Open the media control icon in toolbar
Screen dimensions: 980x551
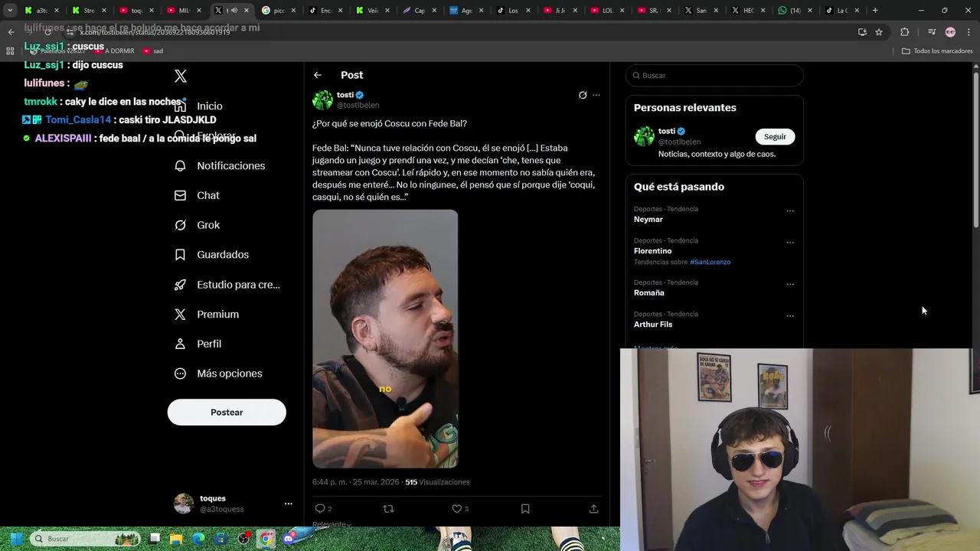click(x=932, y=32)
